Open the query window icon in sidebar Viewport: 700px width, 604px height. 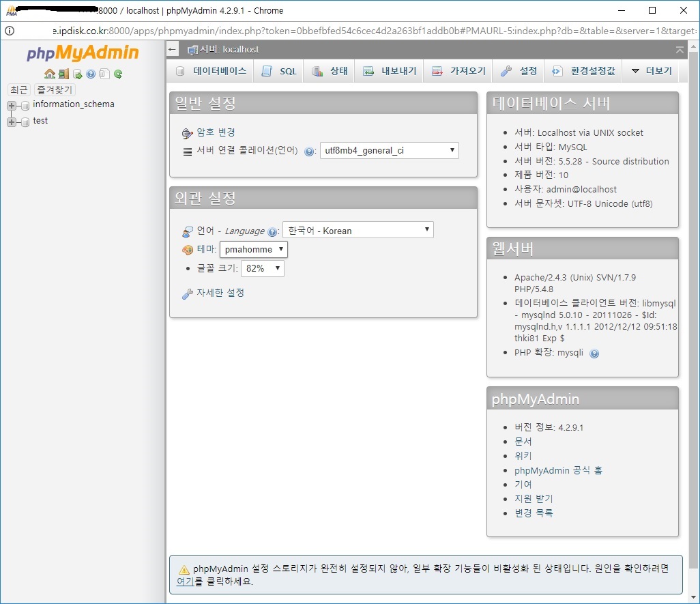click(x=77, y=74)
